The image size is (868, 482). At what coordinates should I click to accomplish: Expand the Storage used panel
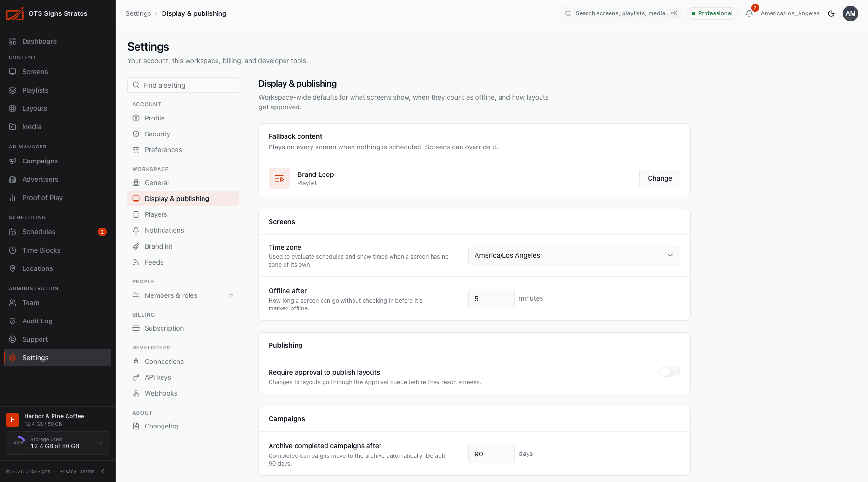tap(58, 443)
